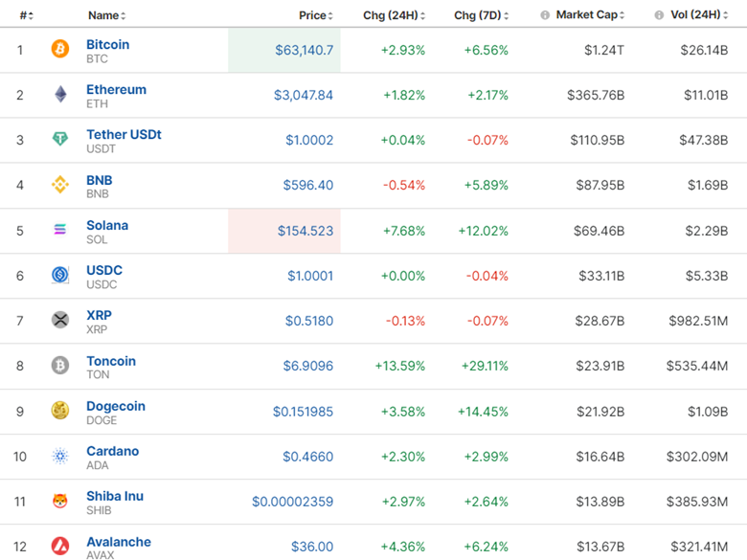Click the Cardano logo icon
Screen dimensions: 747x560
[60, 456]
